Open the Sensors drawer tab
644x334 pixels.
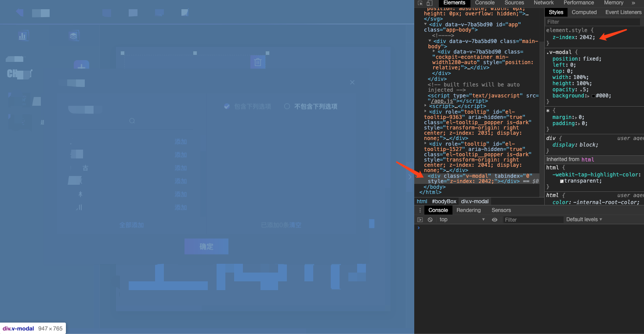coord(501,210)
